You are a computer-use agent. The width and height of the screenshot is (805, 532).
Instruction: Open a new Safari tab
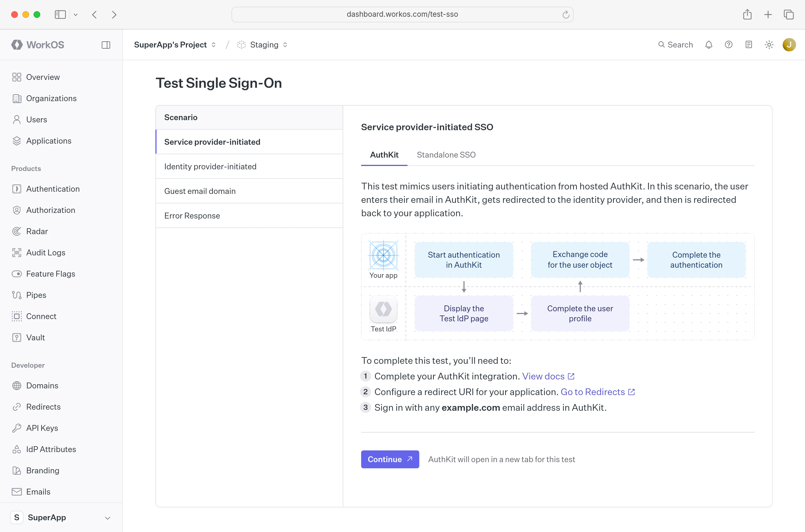point(768,15)
